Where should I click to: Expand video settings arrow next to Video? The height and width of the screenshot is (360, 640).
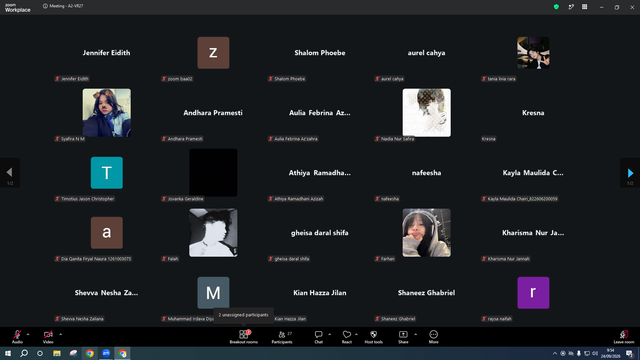(60, 334)
